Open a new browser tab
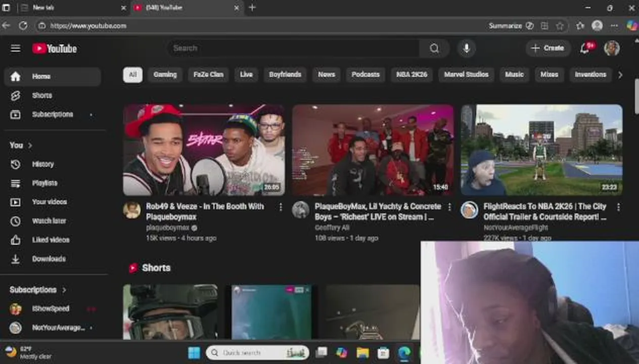Viewport: 639px width, 364px height. [x=252, y=8]
